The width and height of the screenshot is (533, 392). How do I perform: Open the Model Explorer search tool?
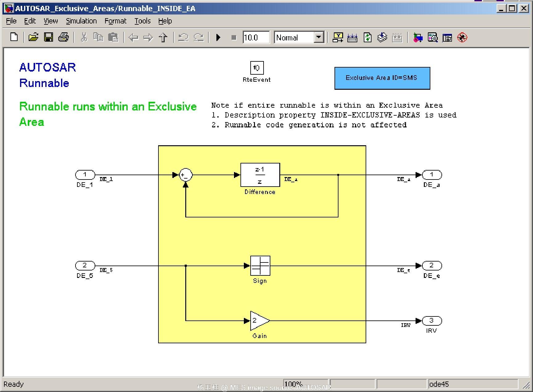tap(433, 37)
